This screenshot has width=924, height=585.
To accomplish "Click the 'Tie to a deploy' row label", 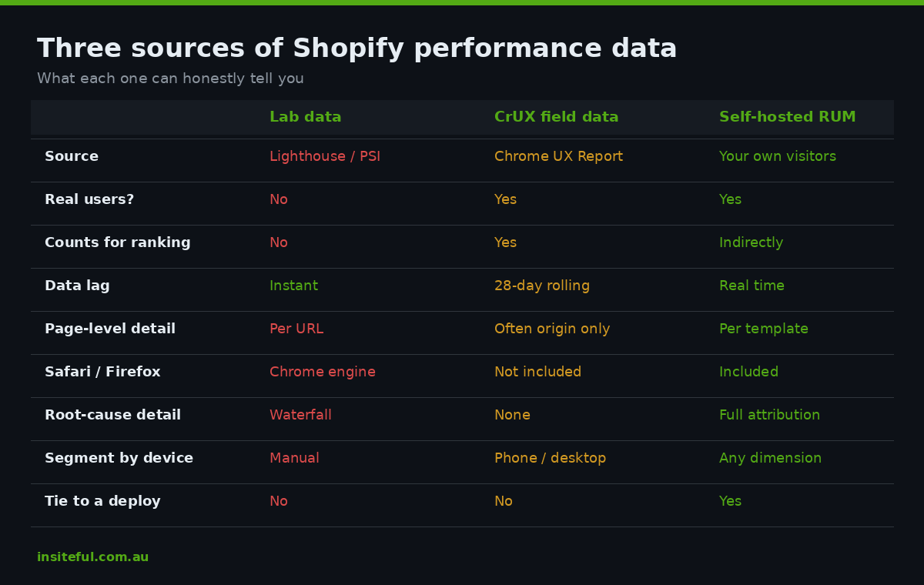I will 102,502.
